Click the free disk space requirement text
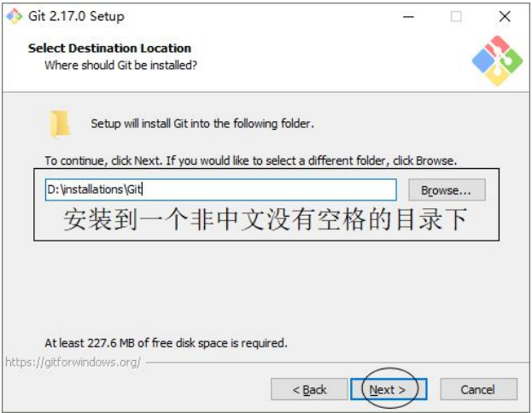This screenshot has height=413, width=532. (x=166, y=343)
